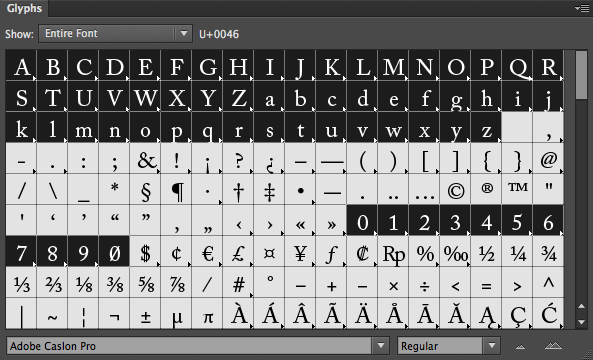This screenshot has height=360, width=593.
Task: Zoom out glyph view with small mountains icon
Action: pyautogui.click(x=521, y=346)
